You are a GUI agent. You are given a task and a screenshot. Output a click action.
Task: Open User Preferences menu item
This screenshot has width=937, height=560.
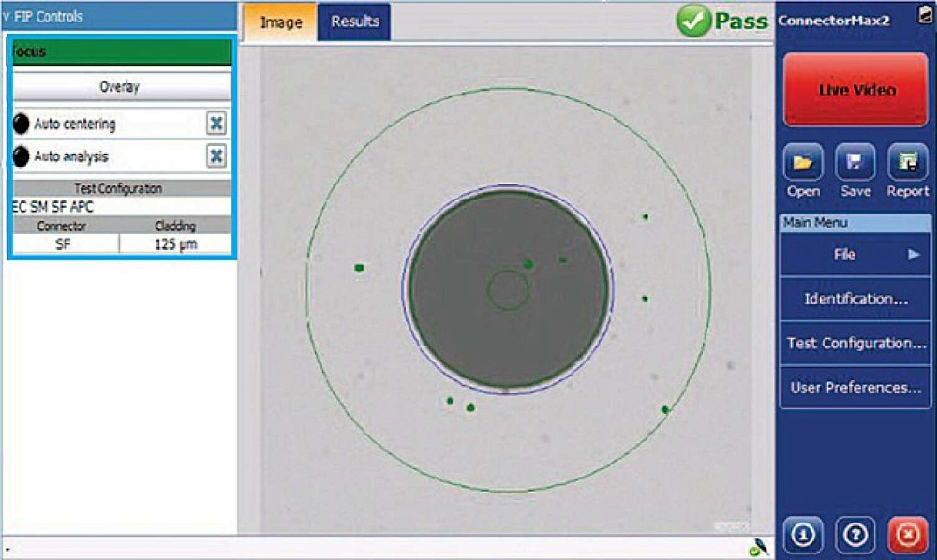pyautogui.click(x=855, y=388)
